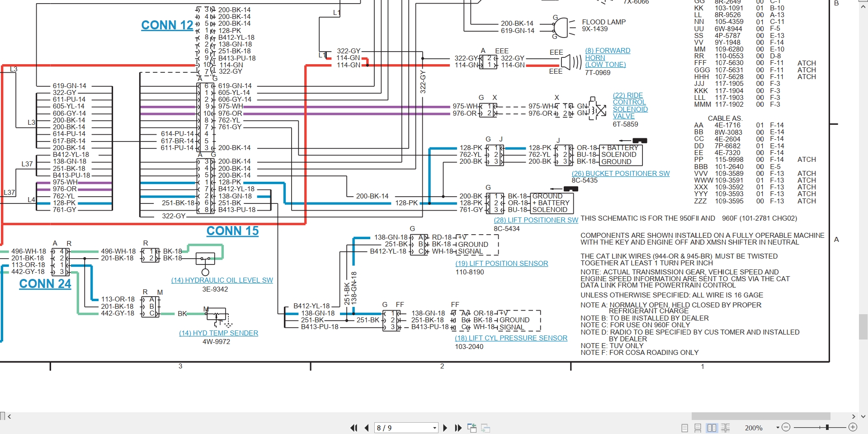This screenshot has width=868, height=434.
Task: Click part number 8C-5435
Action: 585,180
